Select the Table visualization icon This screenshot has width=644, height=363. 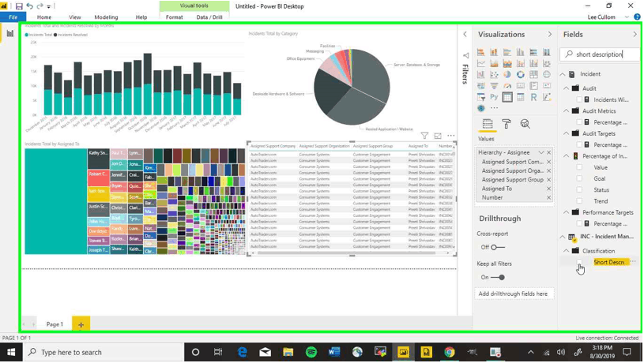[507, 97]
